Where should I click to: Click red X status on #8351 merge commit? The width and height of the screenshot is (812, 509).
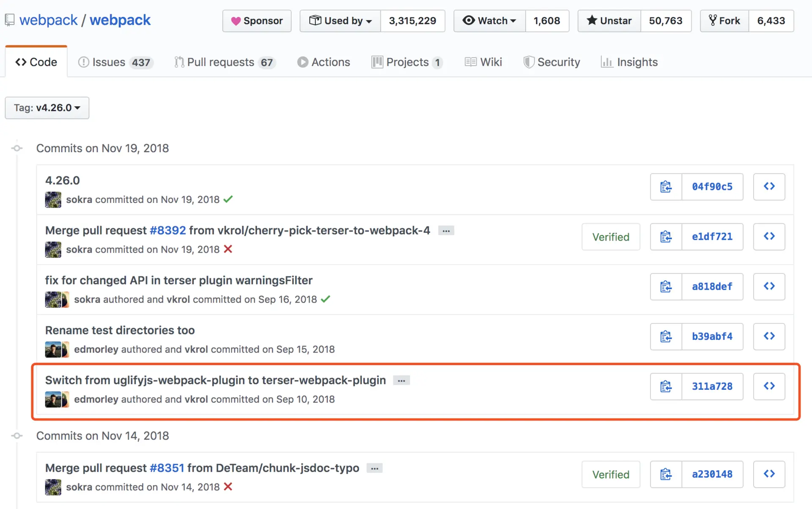[228, 487]
